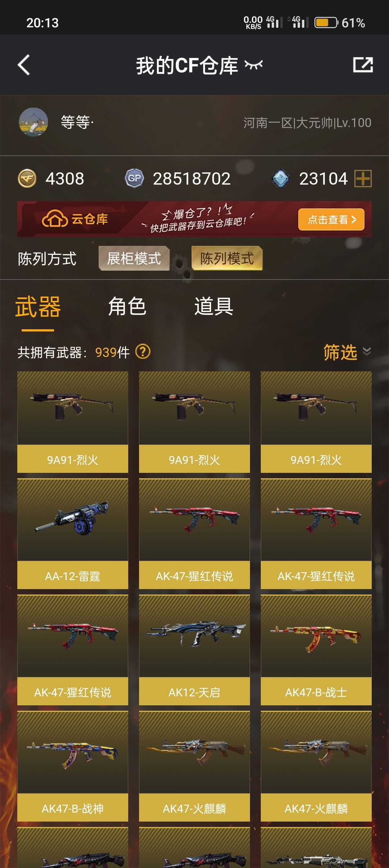Open the weapon count help question mark
Viewport: 389px width, 868px height.
143,352
